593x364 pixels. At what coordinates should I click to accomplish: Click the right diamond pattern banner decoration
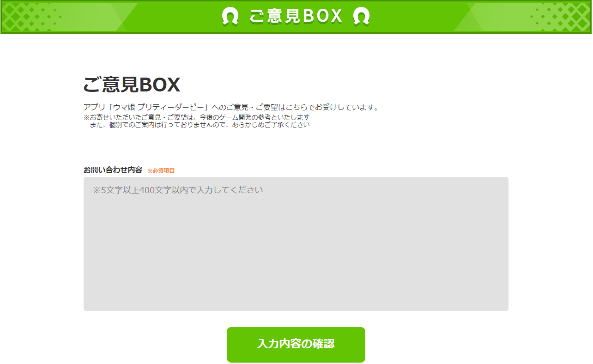click(560, 17)
